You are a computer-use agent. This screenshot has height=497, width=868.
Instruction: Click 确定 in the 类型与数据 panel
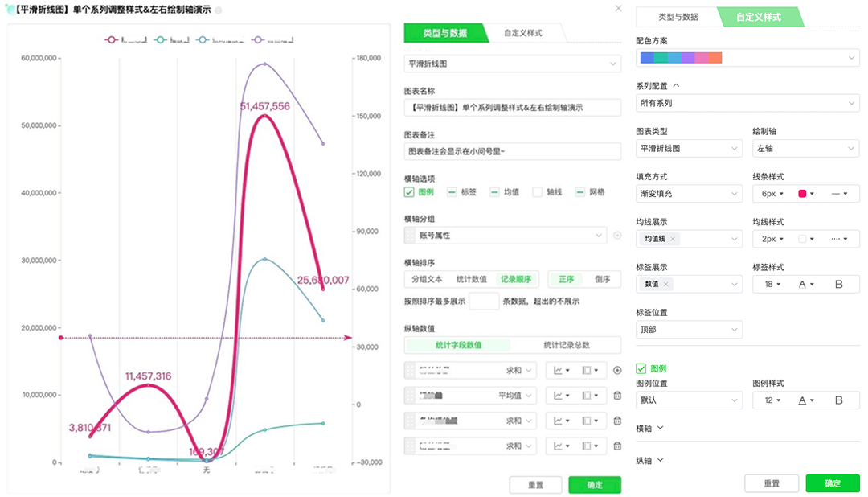coord(595,485)
